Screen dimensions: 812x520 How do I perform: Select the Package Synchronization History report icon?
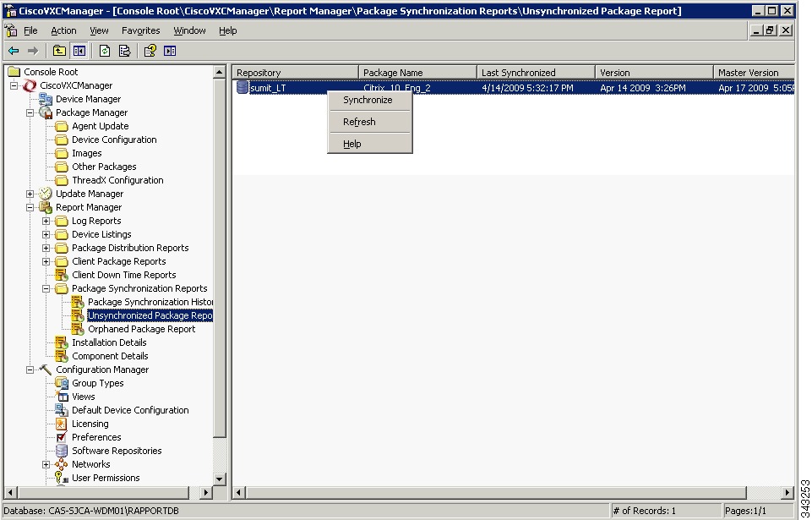pyautogui.click(x=78, y=302)
